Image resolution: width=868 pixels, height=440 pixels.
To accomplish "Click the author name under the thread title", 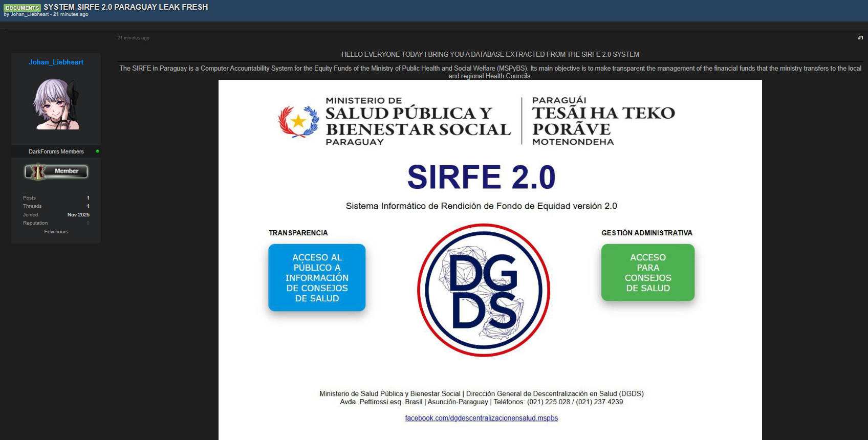I will 30,14.
